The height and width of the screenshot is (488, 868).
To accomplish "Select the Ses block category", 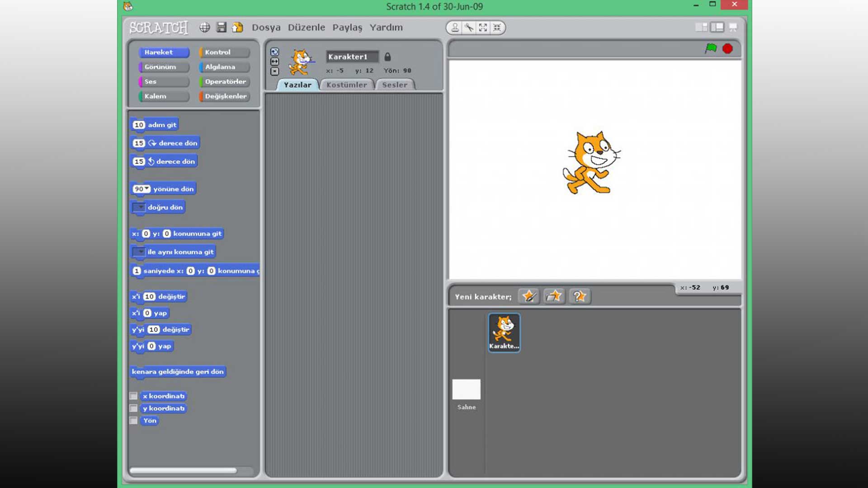I will tap(164, 81).
